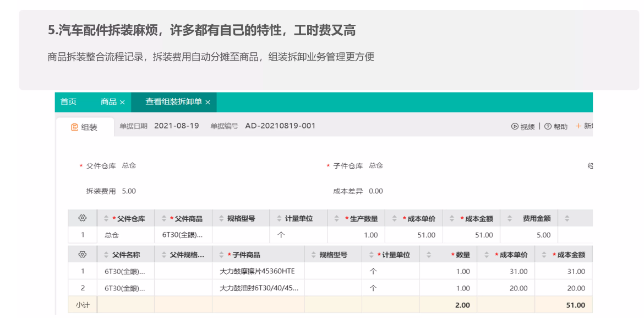Click parent row 总仓 warehouse cell
Screen dimensions: 644x318
[x=125, y=235]
